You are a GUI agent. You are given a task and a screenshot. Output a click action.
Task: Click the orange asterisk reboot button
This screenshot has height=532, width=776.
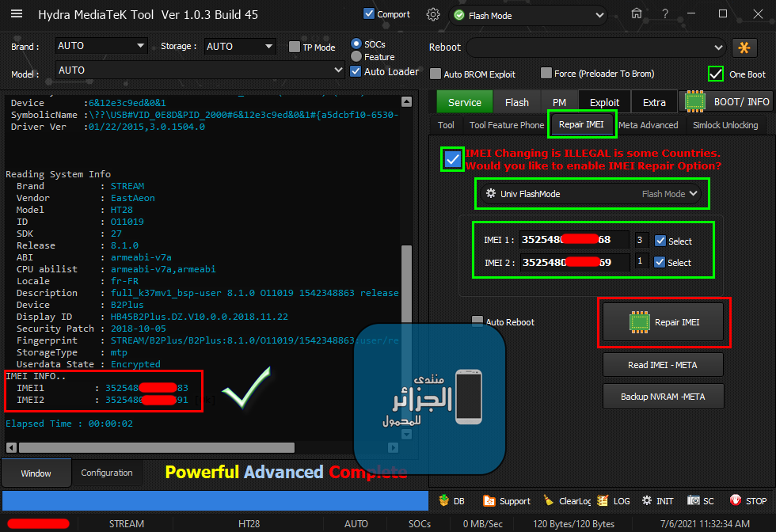point(744,47)
